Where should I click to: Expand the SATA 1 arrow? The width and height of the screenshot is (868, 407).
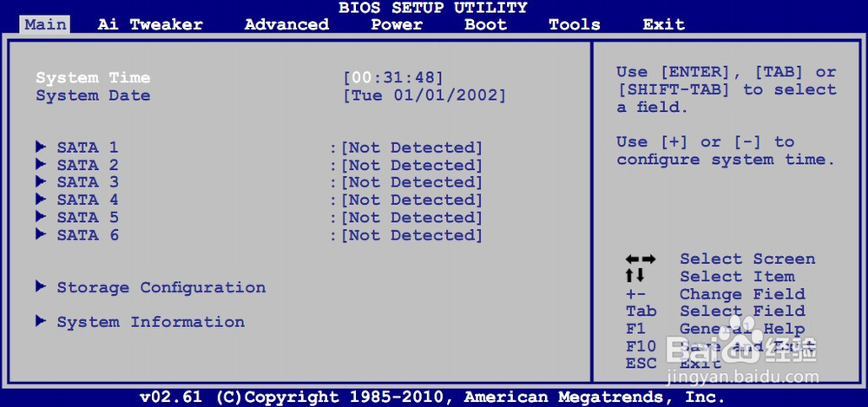41,147
